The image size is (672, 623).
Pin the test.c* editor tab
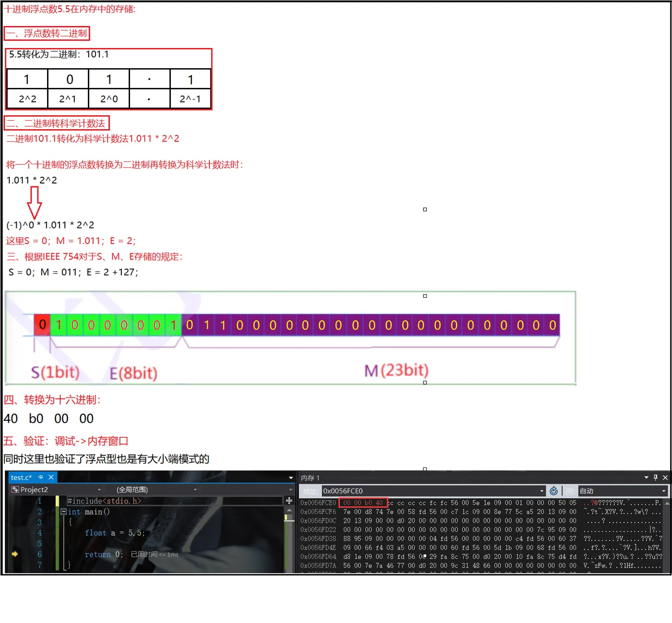(41, 477)
